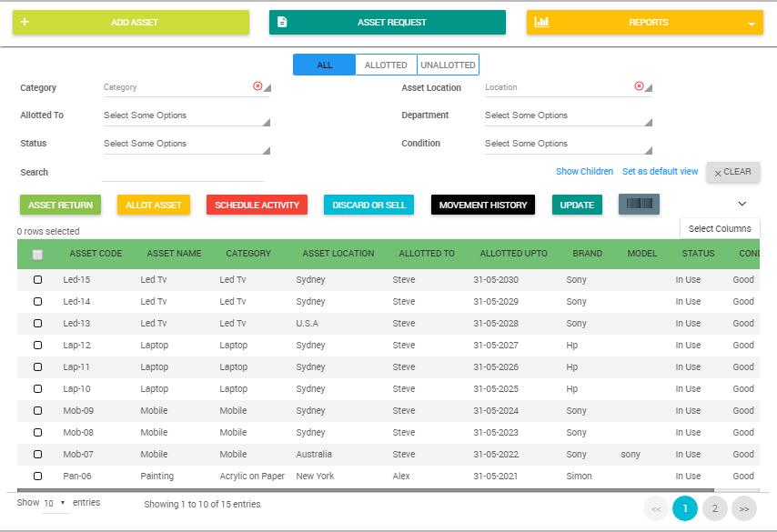Go to the last page of entries
The height and width of the screenshot is (532, 777).
pyautogui.click(x=743, y=509)
